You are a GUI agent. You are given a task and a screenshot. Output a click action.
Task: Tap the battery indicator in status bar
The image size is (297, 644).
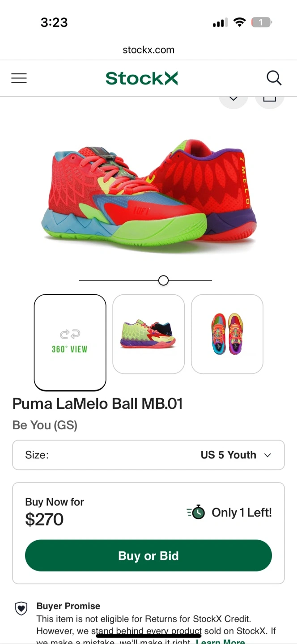(x=262, y=22)
